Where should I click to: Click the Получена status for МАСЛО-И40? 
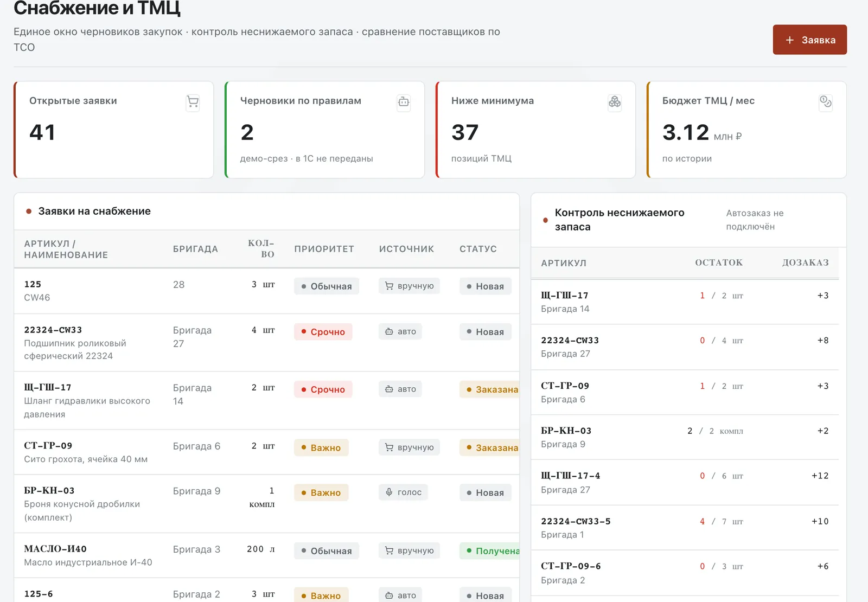pos(489,551)
